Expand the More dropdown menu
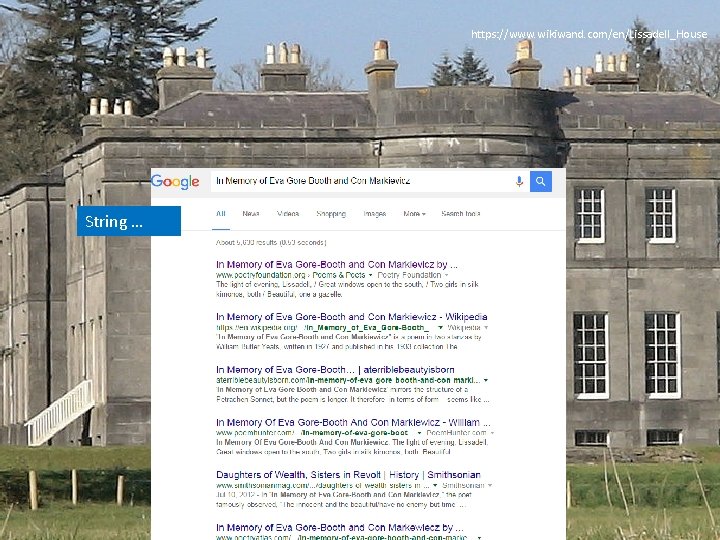 [414, 214]
